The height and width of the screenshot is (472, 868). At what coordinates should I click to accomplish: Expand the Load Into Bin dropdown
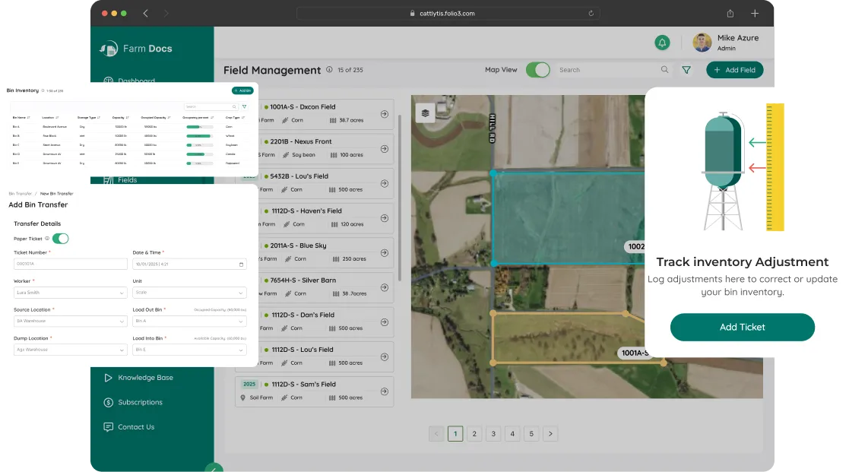pyautogui.click(x=189, y=350)
